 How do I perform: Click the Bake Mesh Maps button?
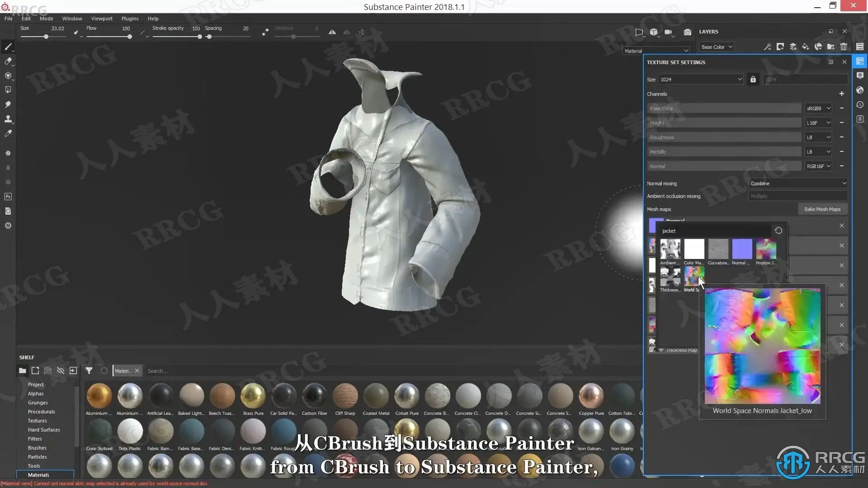point(822,209)
